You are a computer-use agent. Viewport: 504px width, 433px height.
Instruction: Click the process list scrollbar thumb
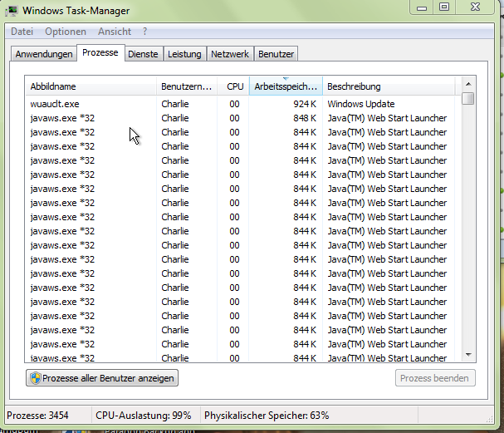point(468,98)
